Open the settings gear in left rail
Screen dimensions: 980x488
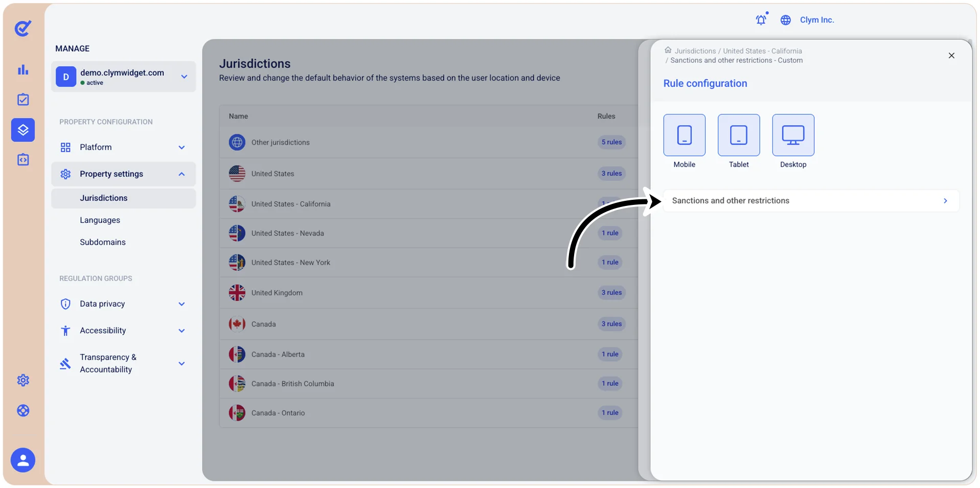pos(23,380)
